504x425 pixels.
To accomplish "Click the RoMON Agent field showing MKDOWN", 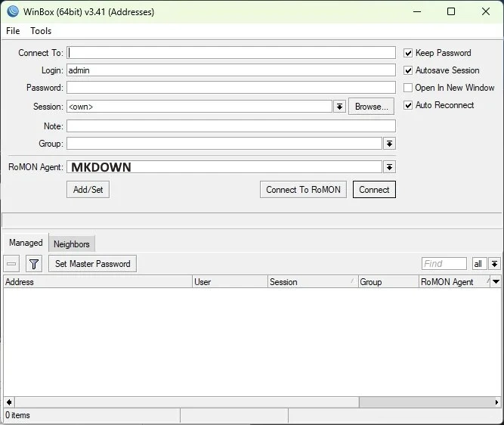I will (224, 167).
